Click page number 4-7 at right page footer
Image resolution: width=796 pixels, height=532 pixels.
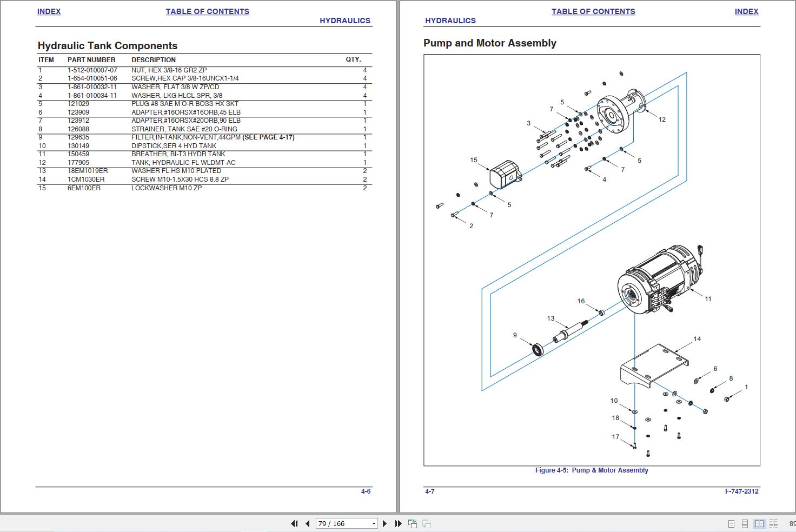[430, 491]
